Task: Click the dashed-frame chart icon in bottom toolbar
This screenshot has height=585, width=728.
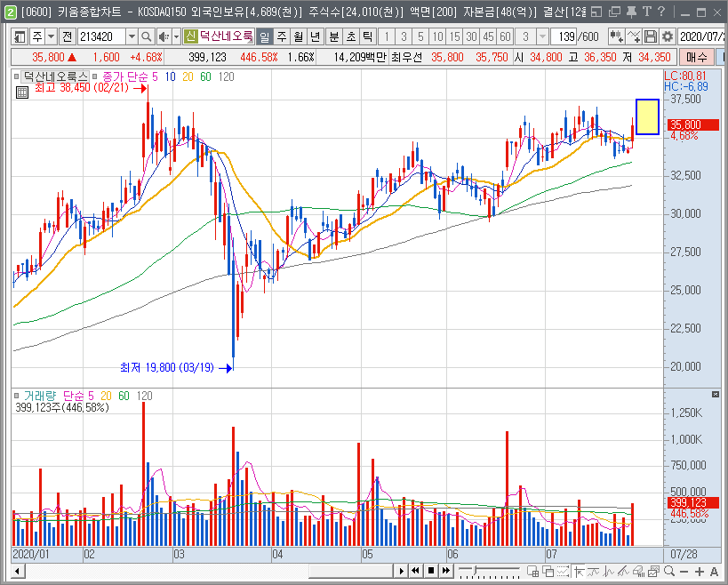Action: (x=564, y=571)
